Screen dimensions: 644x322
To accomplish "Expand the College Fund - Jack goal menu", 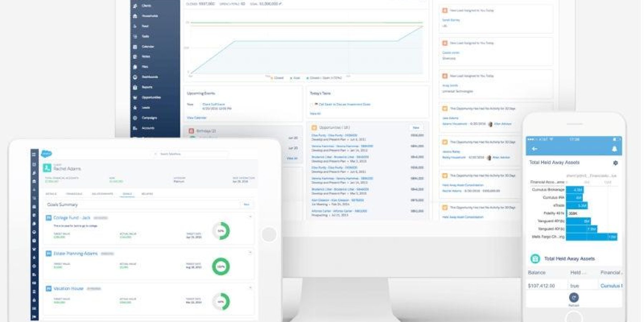I will (x=250, y=217).
